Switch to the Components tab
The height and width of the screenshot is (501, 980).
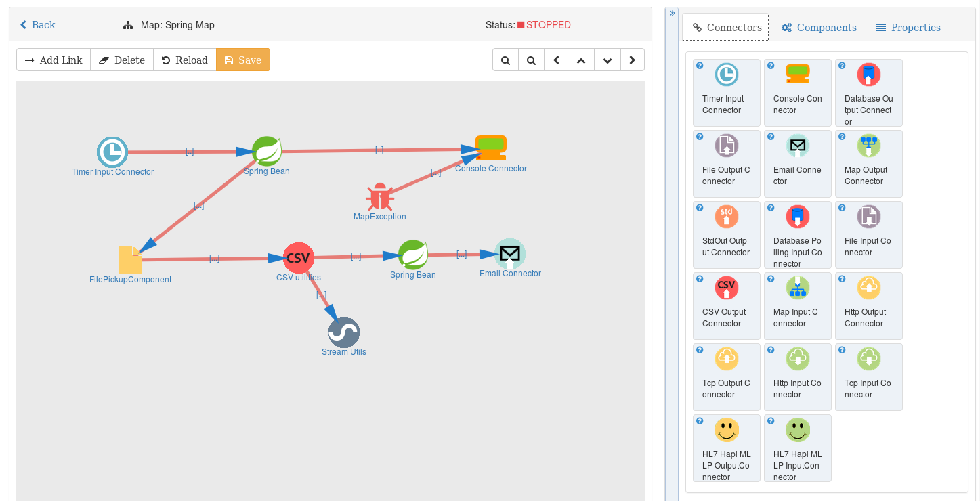[x=819, y=28]
